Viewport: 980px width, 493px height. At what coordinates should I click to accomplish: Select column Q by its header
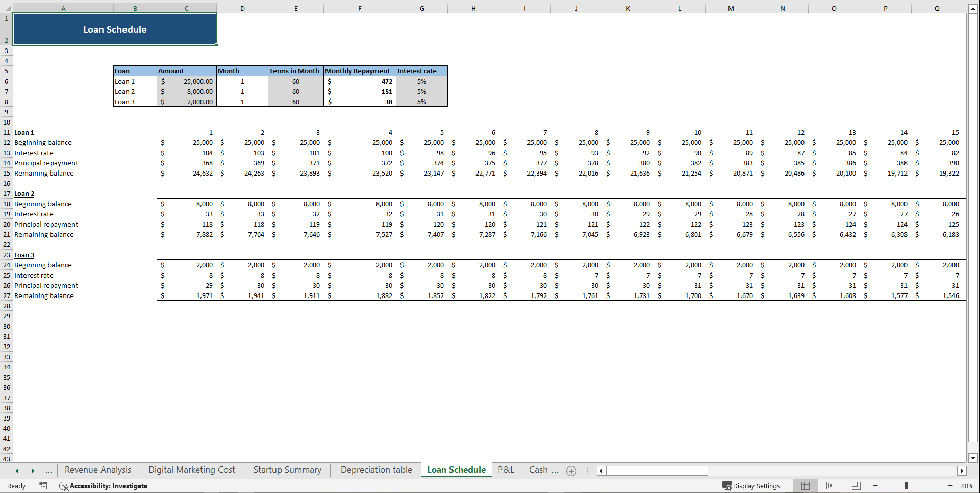point(937,8)
